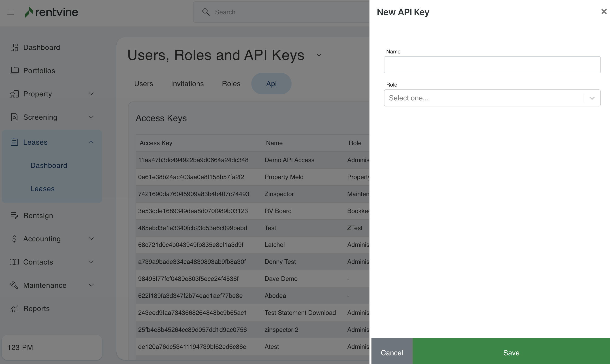Expand the Property sidebar menu

91,94
